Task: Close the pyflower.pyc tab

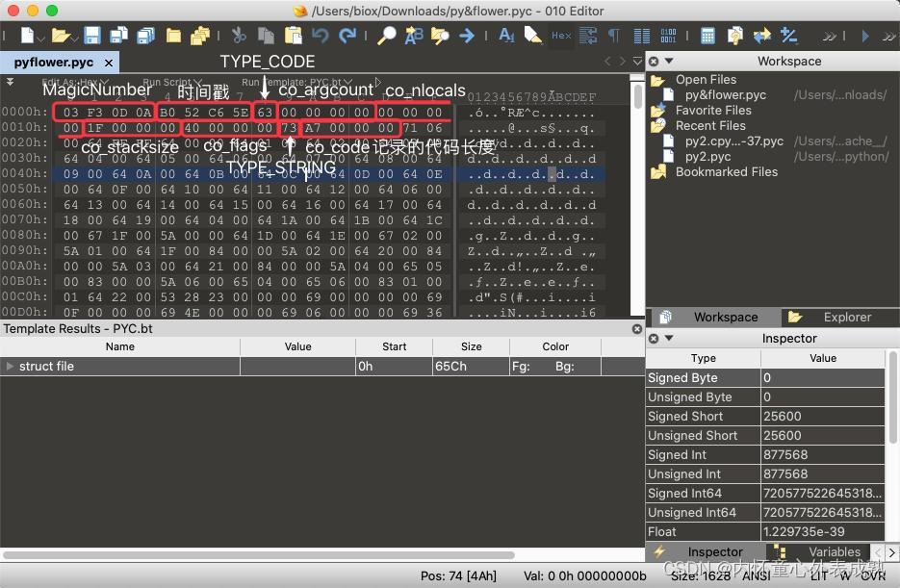Action: tap(109, 63)
